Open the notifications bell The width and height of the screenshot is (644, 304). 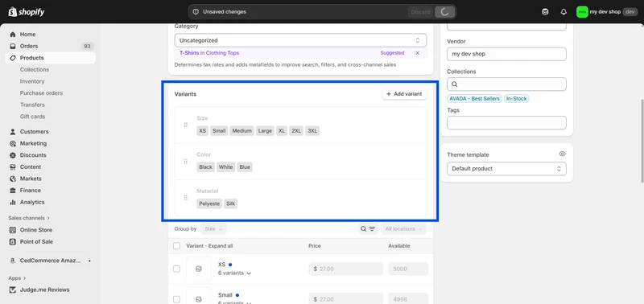point(563,12)
